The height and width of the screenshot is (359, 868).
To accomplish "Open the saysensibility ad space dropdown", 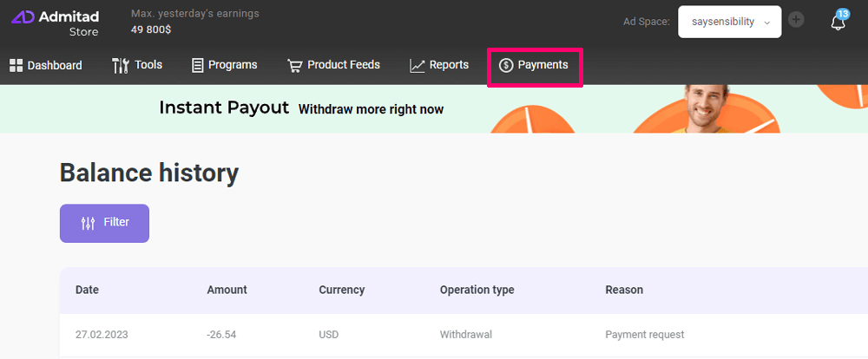I will [x=730, y=23].
